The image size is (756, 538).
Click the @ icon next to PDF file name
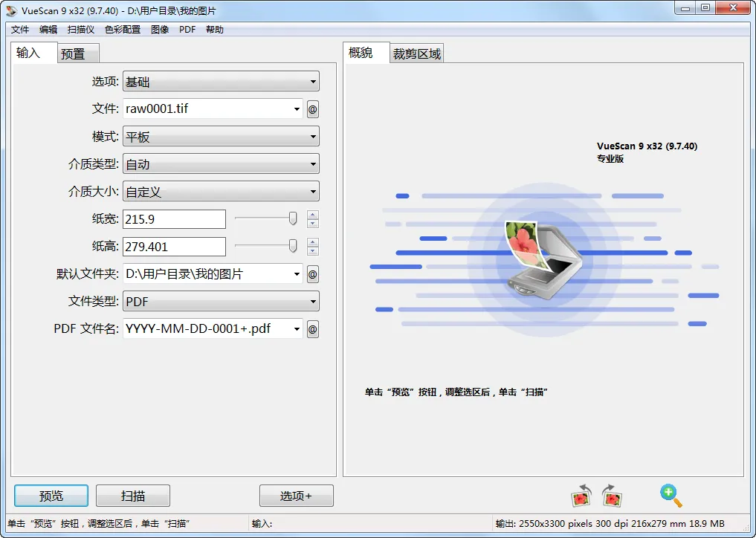pyautogui.click(x=312, y=328)
